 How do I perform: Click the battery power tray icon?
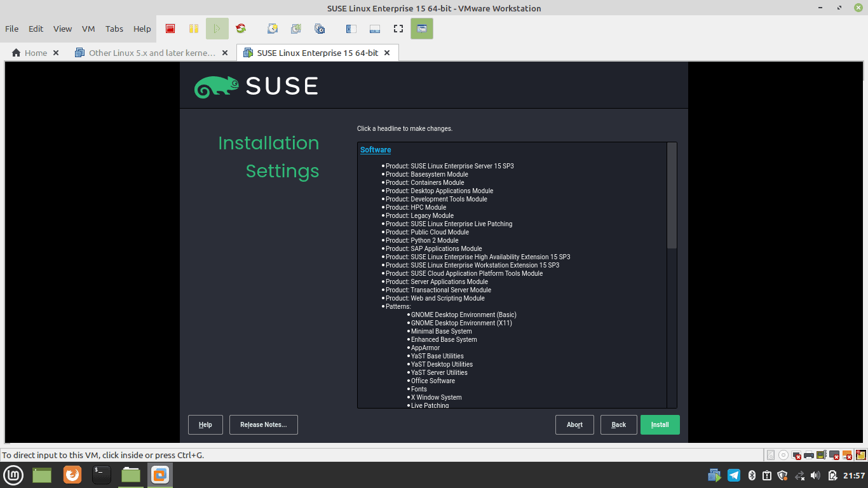(832, 475)
